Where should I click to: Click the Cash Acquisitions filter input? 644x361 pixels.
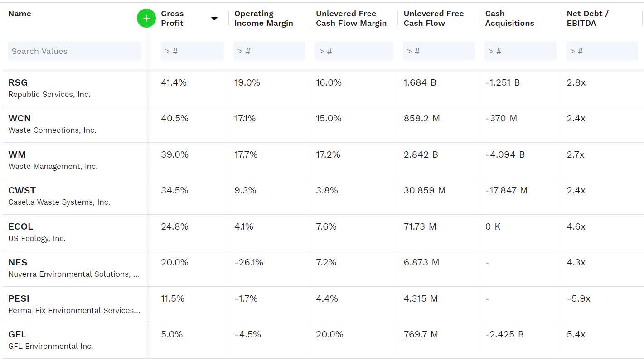520,51
